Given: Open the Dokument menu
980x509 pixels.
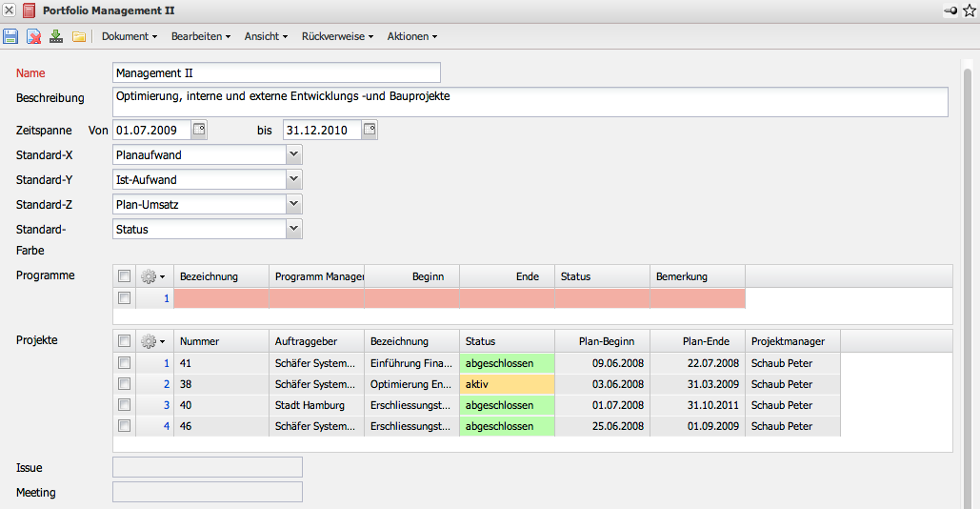Looking at the screenshot, I should click(130, 36).
